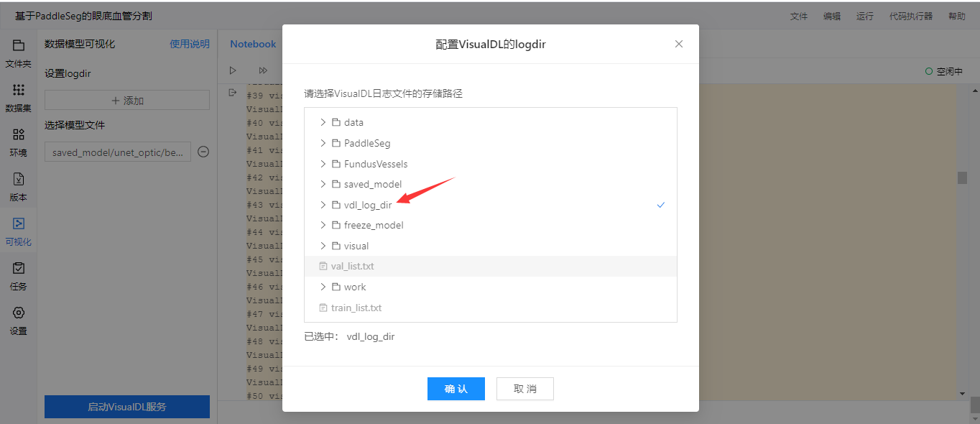Click the notebook vertical scrollbar thumb

[962, 178]
